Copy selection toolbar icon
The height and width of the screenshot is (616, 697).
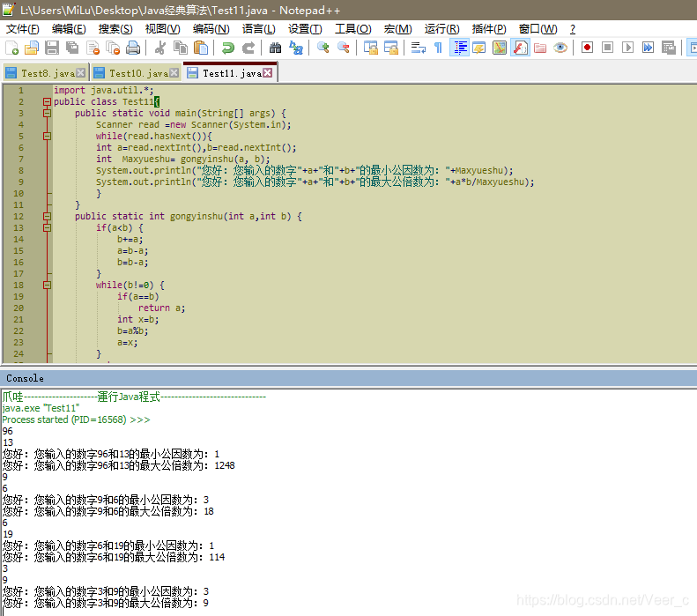(x=181, y=48)
